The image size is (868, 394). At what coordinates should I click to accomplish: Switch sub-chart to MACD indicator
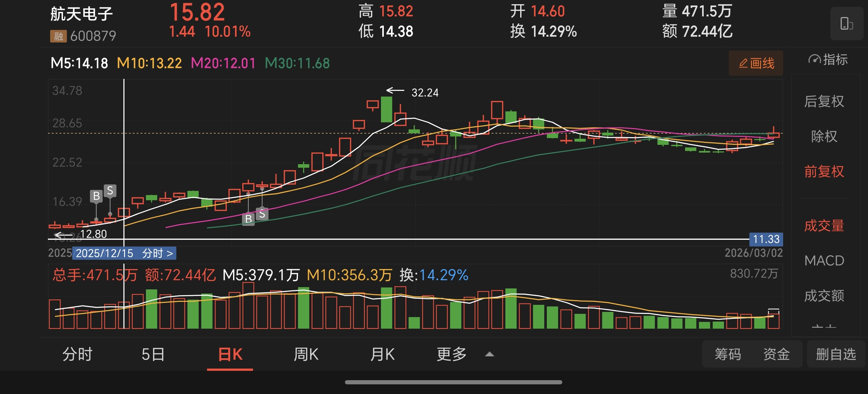pyautogui.click(x=824, y=261)
